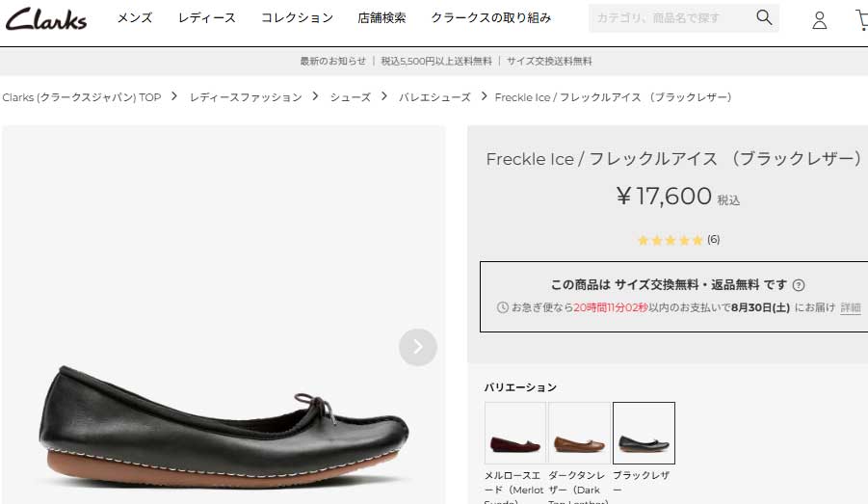The height and width of the screenshot is (504, 868).
Task: Open the コレクション menu
Action: click(x=297, y=18)
